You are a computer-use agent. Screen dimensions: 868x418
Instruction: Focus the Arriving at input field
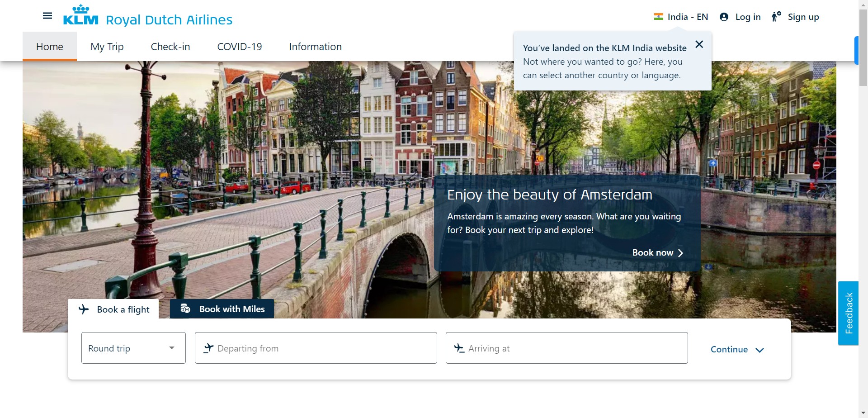(x=566, y=348)
